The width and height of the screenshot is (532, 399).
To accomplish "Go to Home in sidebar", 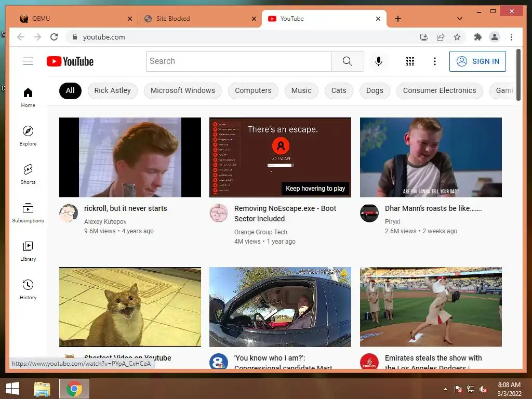I will (28, 98).
